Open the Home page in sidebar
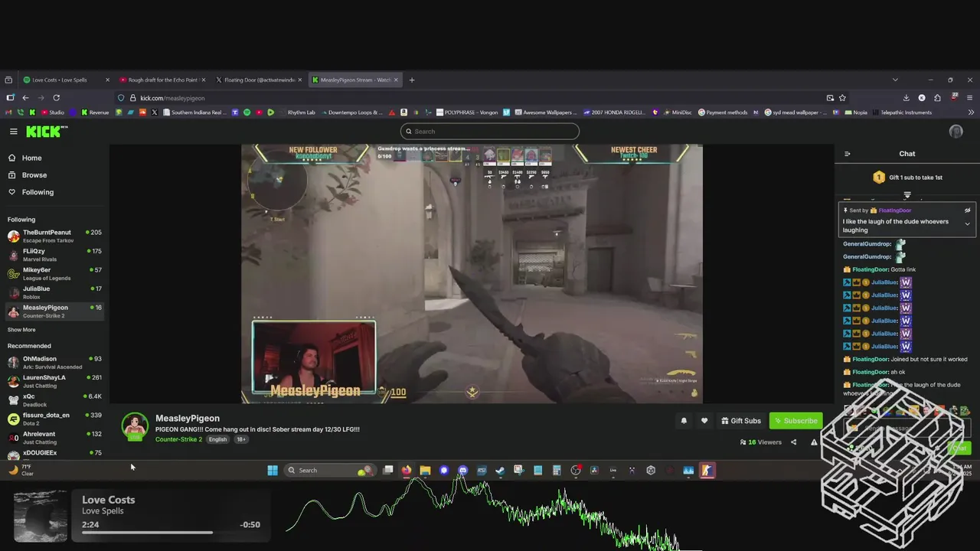Image resolution: width=980 pixels, height=551 pixels. (x=31, y=158)
